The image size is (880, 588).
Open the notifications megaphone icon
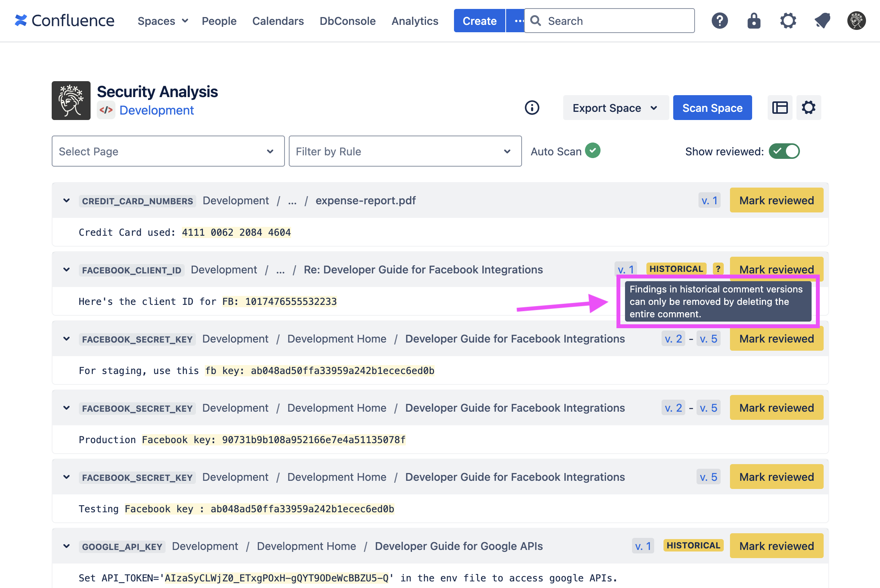(822, 21)
